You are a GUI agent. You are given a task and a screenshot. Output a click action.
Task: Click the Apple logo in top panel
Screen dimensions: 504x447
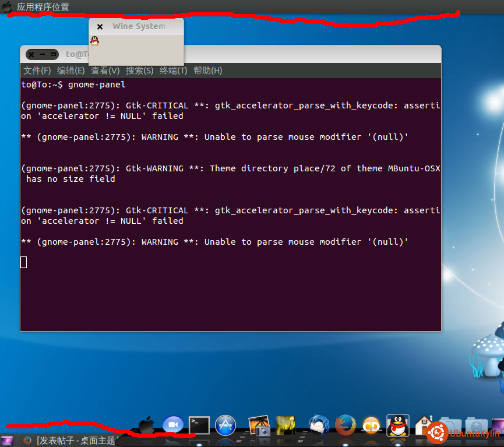(x=7, y=7)
